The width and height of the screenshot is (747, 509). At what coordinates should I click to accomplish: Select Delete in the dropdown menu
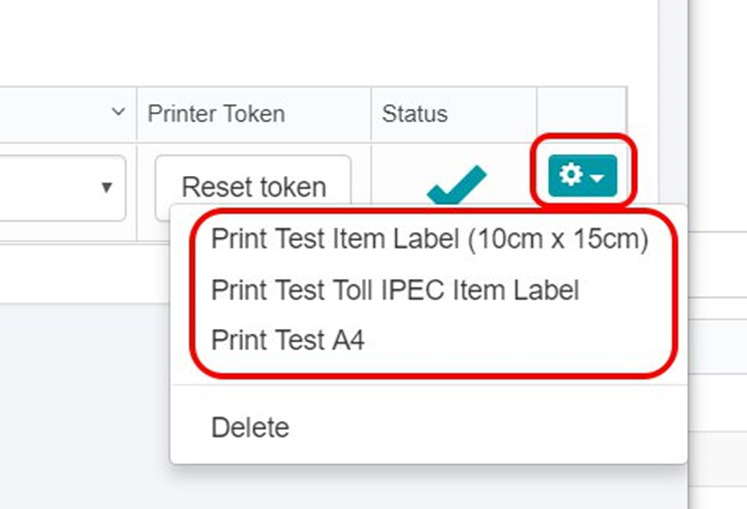250,428
